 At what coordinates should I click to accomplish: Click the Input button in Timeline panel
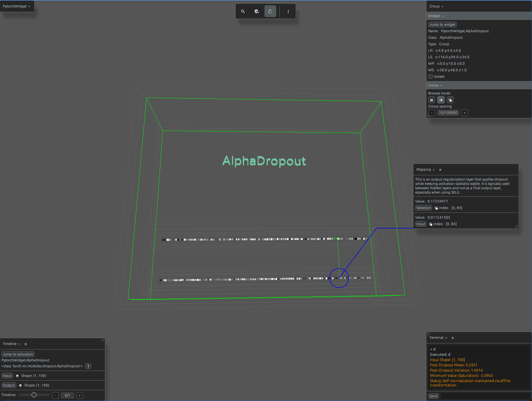point(7,376)
